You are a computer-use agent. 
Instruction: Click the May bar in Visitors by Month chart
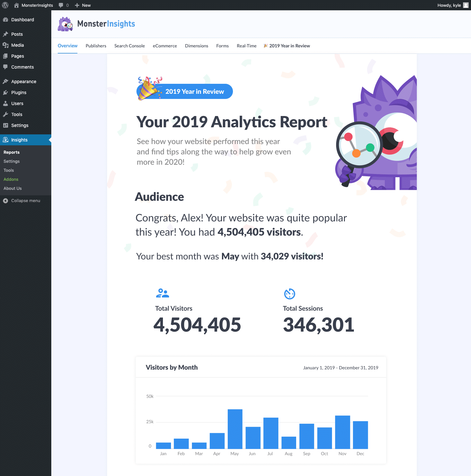click(235, 429)
